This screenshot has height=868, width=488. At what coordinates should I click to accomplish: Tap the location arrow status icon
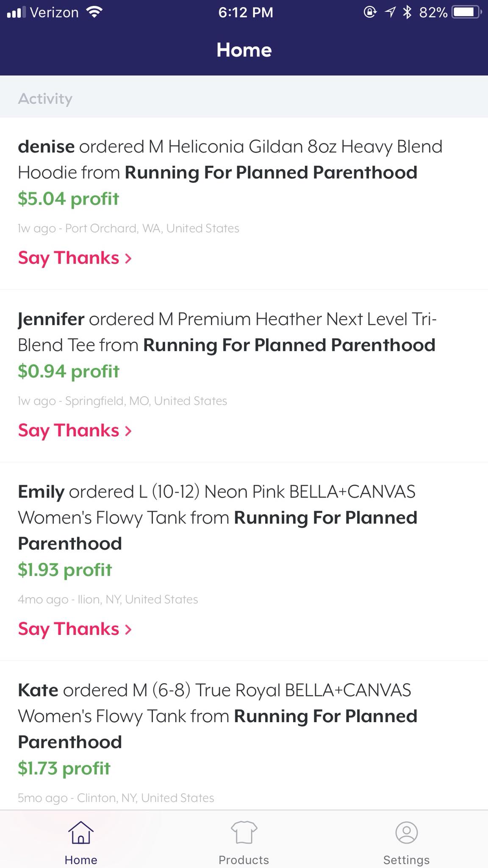[x=390, y=12]
